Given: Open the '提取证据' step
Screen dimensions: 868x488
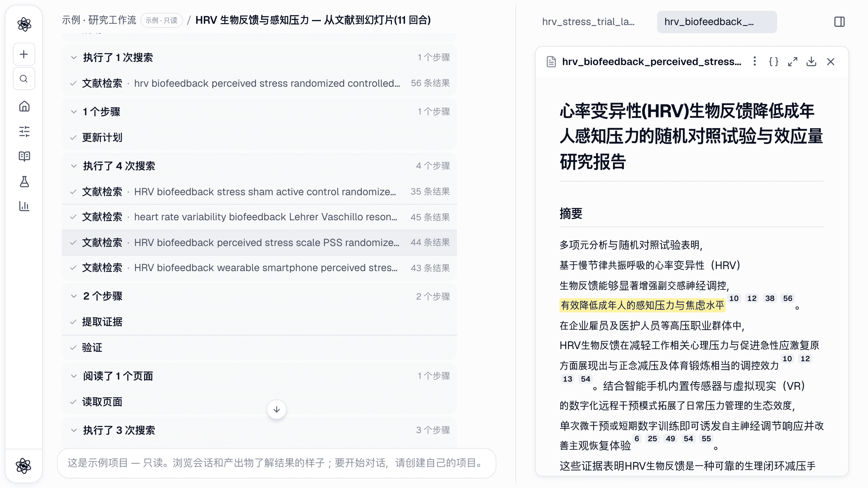Looking at the screenshot, I should click(x=259, y=322).
